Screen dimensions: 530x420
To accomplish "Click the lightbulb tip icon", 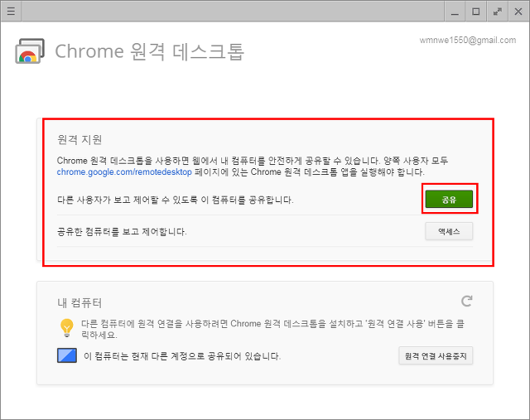I will click(x=66, y=328).
